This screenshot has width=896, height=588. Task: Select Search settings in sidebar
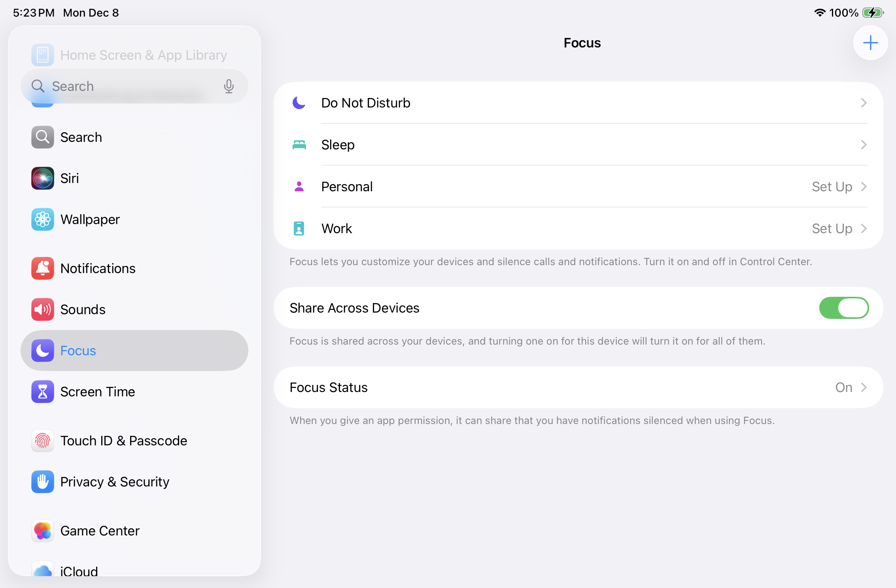point(81,137)
